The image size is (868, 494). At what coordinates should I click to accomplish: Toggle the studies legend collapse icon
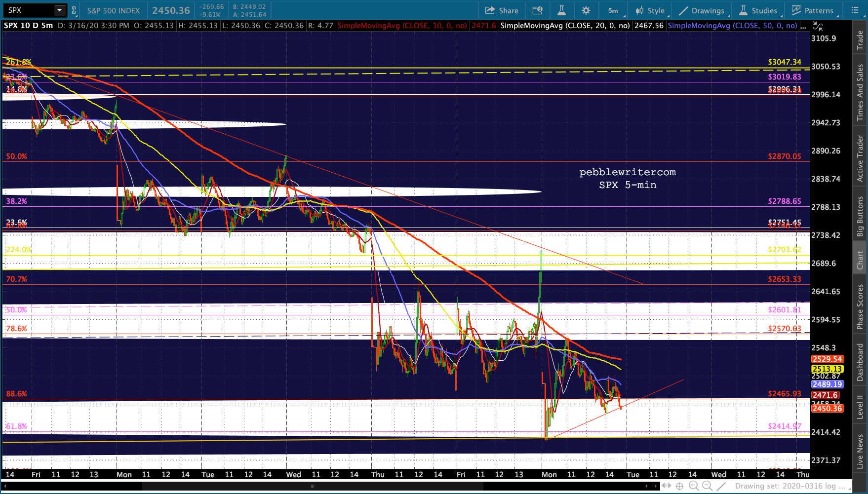click(x=818, y=26)
